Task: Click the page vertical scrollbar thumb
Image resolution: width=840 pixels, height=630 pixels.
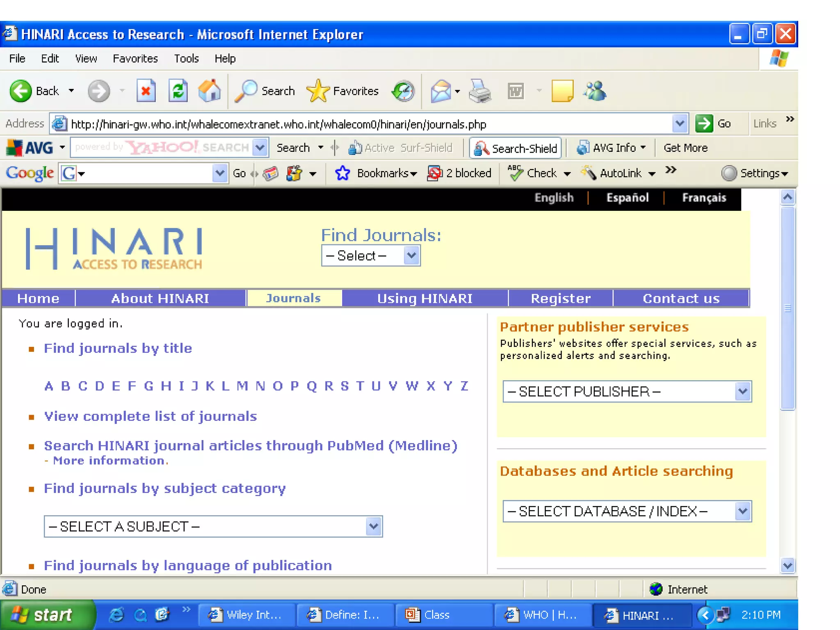Action: 787,308
